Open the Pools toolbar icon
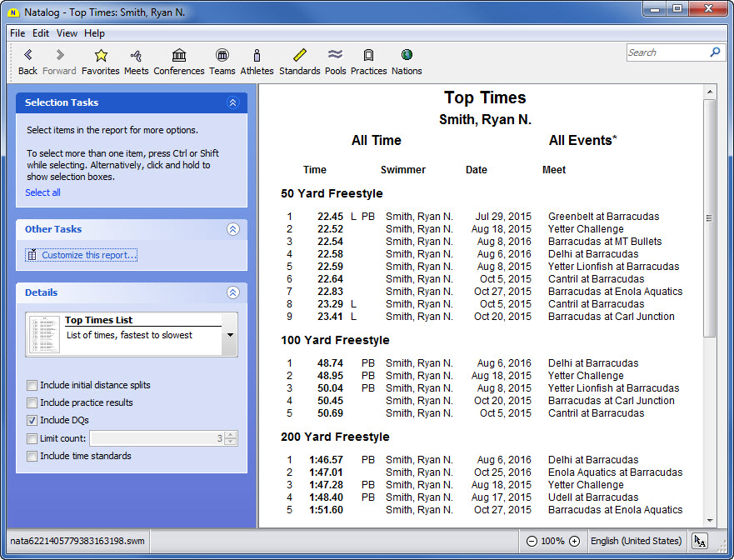The width and height of the screenshot is (734, 560). tap(335, 56)
